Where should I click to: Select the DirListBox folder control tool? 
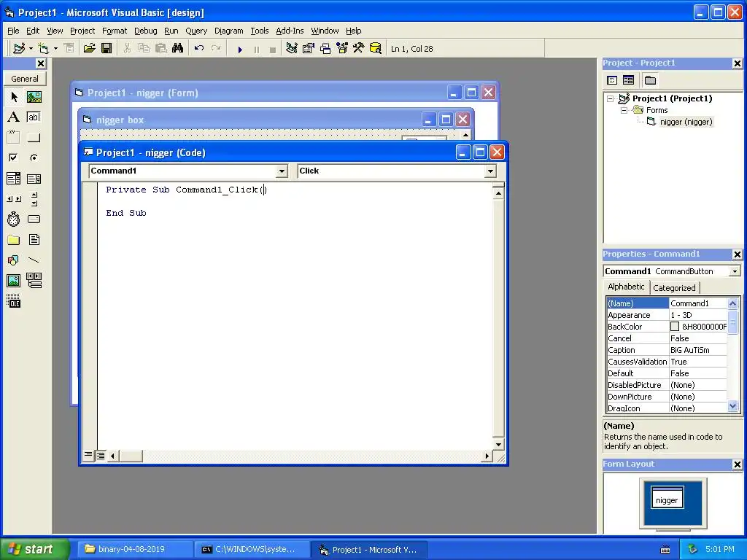click(14, 240)
